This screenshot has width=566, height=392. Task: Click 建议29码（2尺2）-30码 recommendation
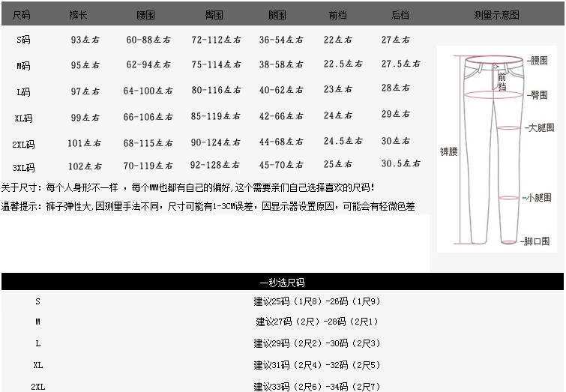click(317, 343)
